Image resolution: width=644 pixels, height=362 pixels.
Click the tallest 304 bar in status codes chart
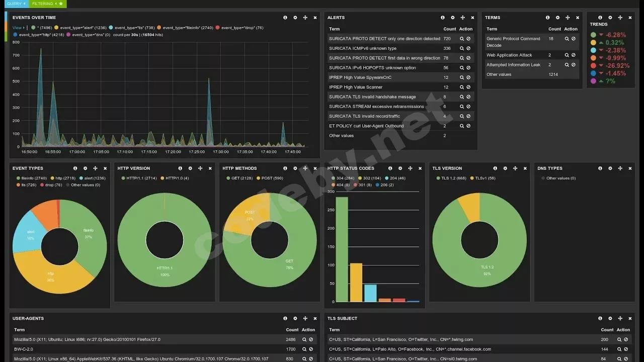[x=342, y=249]
